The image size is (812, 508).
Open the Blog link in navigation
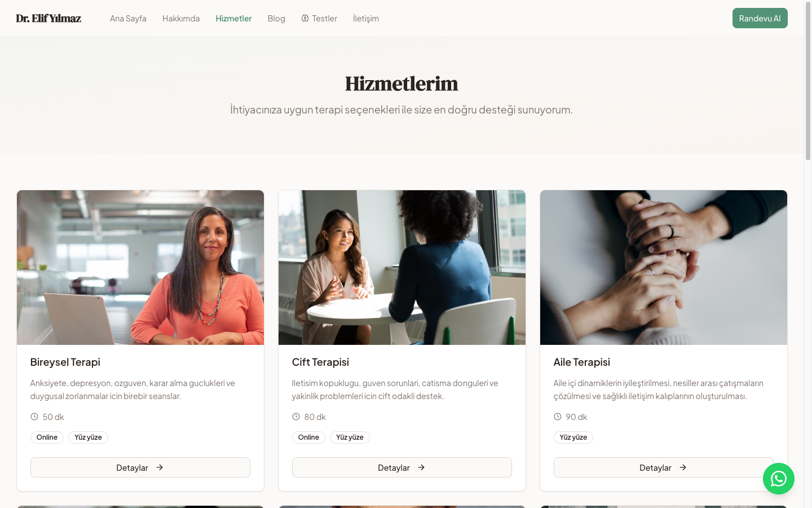point(276,18)
